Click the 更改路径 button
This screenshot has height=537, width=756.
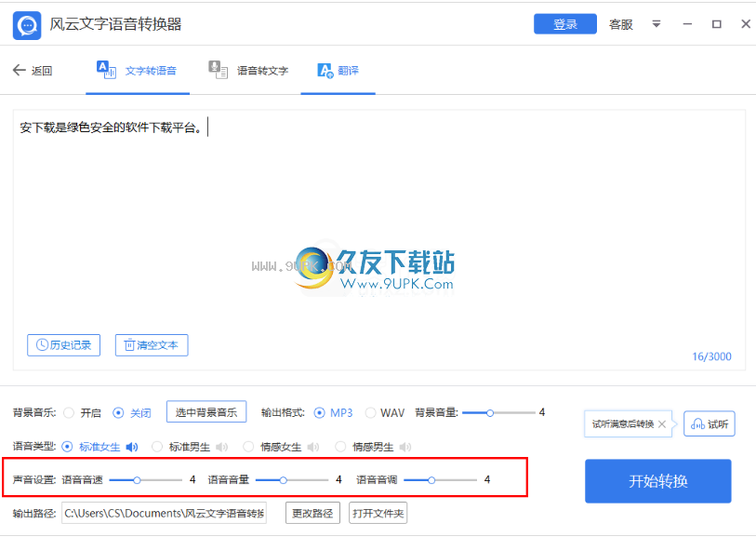pos(312,514)
